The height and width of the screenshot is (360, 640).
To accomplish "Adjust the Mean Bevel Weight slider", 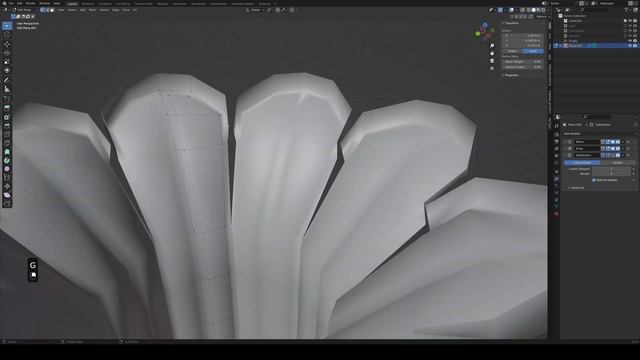I will [x=523, y=62].
